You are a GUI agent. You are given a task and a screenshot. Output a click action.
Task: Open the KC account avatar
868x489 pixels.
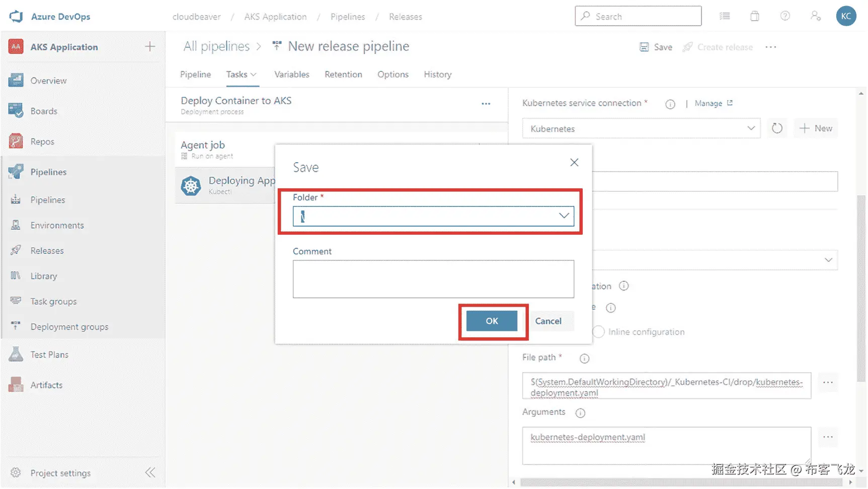pyautogui.click(x=846, y=16)
